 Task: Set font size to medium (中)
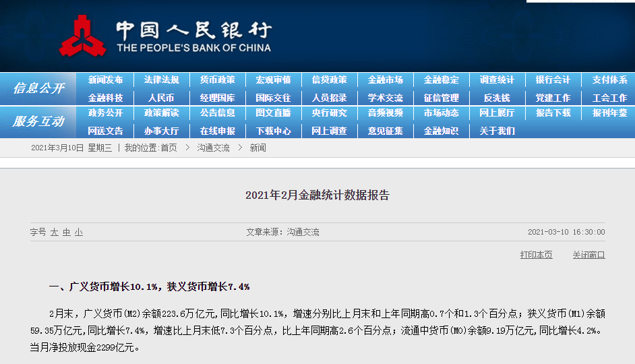click(x=67, y=233)
